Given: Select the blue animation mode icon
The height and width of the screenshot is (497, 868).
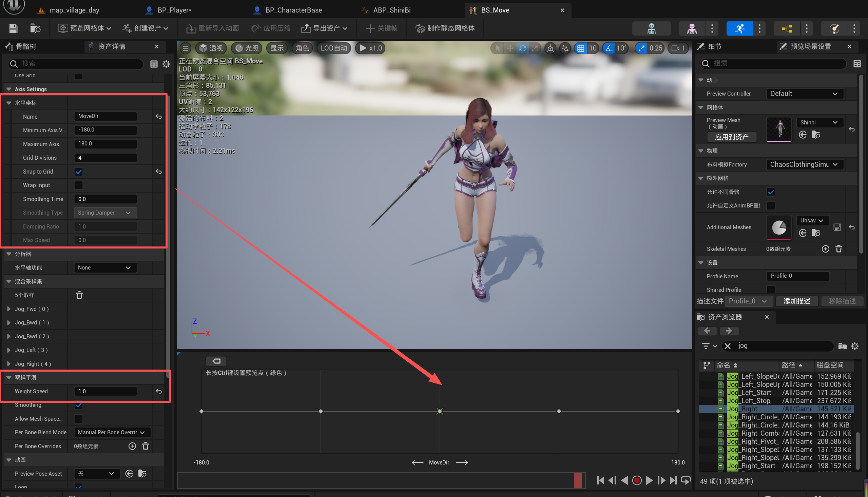Looking at the screenshot, I should coord(739,28).
